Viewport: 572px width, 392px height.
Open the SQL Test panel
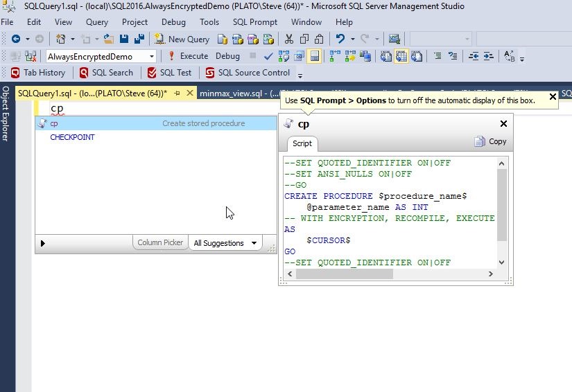pyautogui.click(x=170, y=73)
